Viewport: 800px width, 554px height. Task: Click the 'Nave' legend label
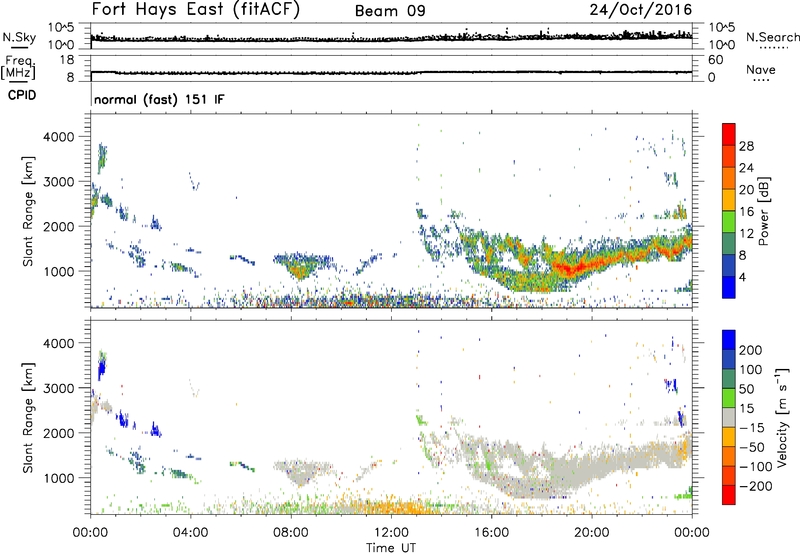click(761, 69)
